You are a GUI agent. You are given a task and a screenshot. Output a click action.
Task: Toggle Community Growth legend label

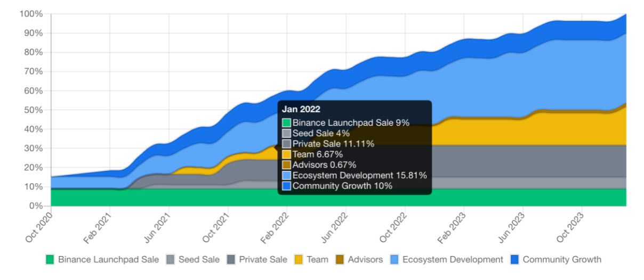pyautogui.click(x=562, y=260)
